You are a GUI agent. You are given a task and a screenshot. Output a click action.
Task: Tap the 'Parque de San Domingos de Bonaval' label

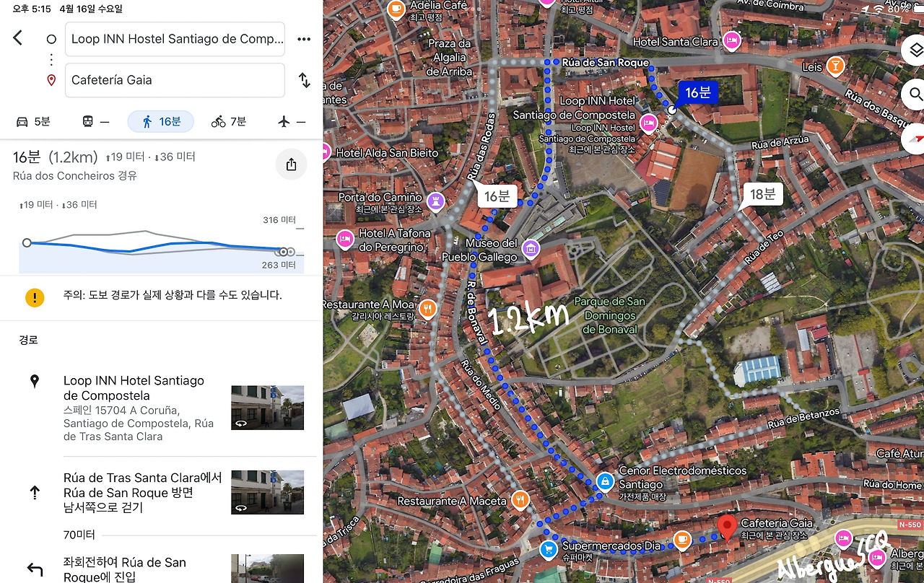pyautogui.click(x=609, y=315)
